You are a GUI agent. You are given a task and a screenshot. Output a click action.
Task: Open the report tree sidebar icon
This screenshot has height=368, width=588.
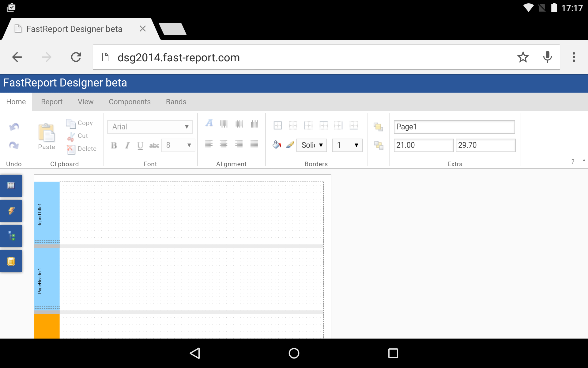(x=11, y=236)
